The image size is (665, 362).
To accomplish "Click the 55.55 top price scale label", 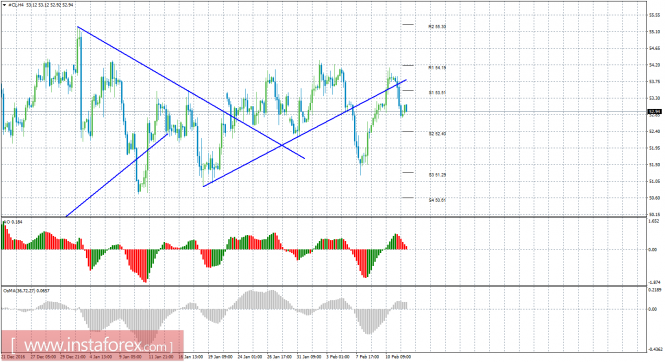I will tap(654, 15).
